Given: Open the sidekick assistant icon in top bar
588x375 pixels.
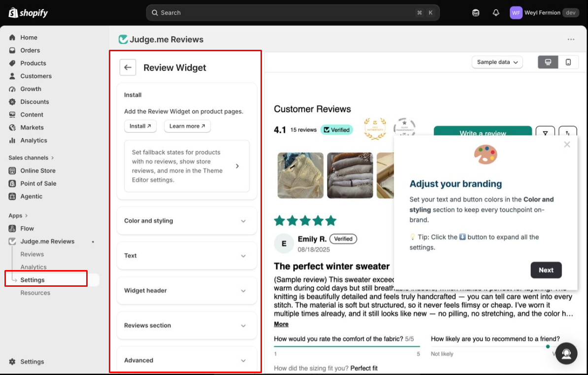Looking at the screenshot, I should (x=476, y=13).
